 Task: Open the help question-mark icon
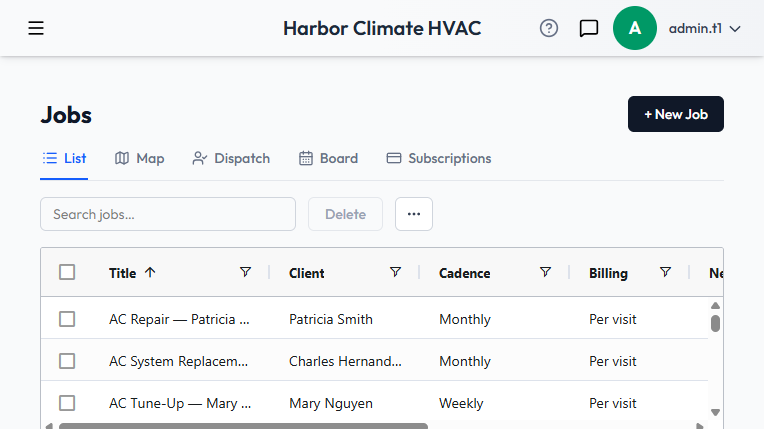[x=549, y=28]
